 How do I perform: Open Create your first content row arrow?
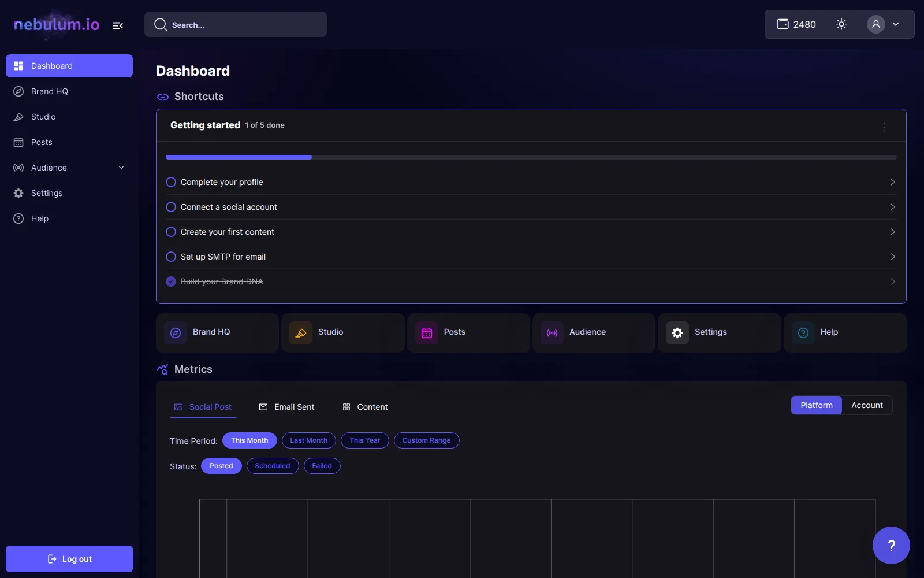tap(893, 232)
